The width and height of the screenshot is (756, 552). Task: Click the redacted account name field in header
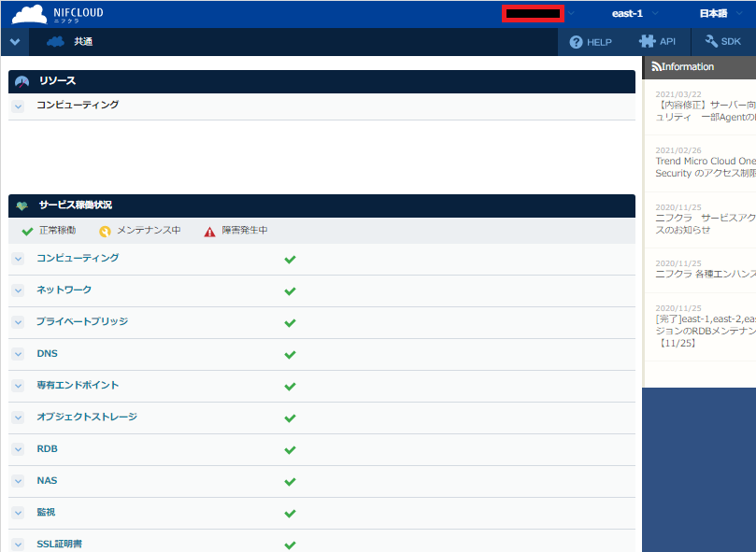click(x=533, y=14)
